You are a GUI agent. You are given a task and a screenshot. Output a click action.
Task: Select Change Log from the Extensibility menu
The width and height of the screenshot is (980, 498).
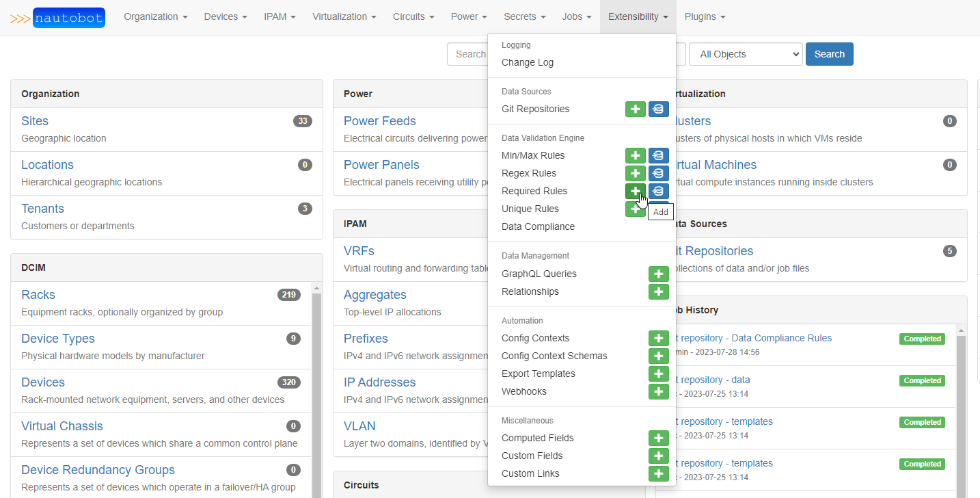point(528,62)
